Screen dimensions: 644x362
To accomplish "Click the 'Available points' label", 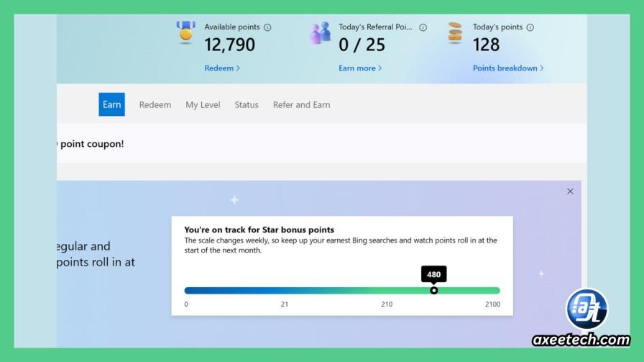I will tap(232, 27).
